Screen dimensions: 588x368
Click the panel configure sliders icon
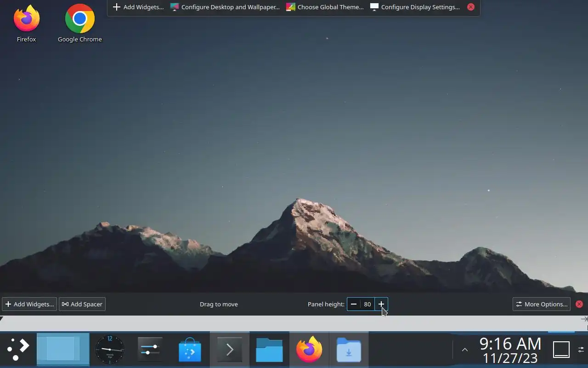point(581,350)
